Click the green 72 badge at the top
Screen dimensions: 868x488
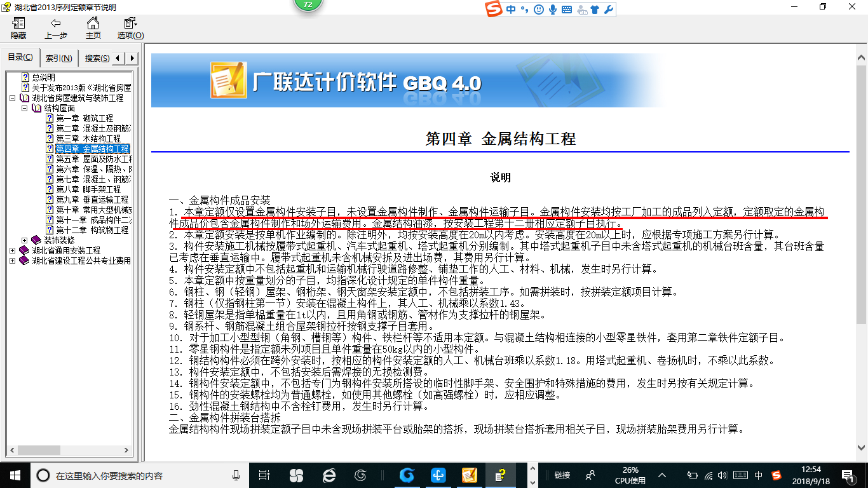(x=308, y=5)
